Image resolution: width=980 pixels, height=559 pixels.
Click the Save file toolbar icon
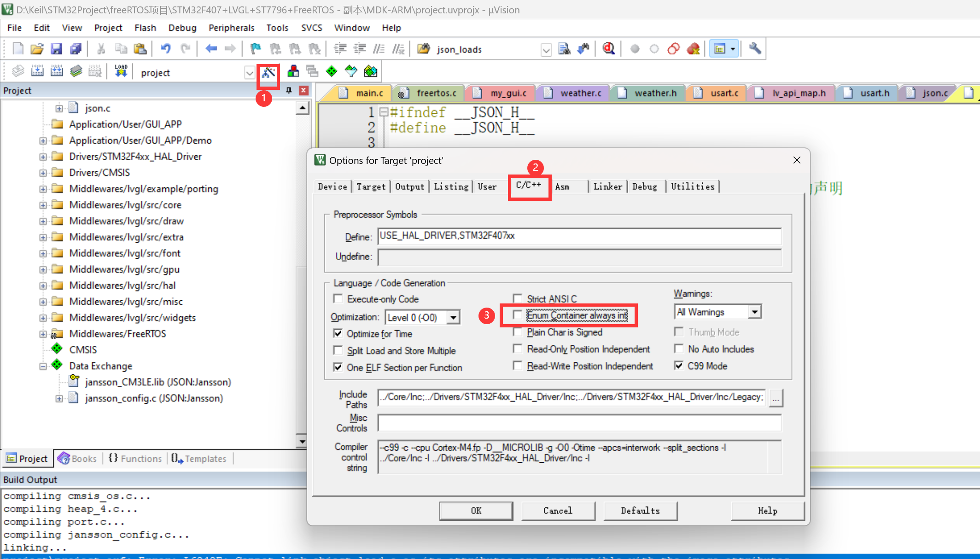56,49
